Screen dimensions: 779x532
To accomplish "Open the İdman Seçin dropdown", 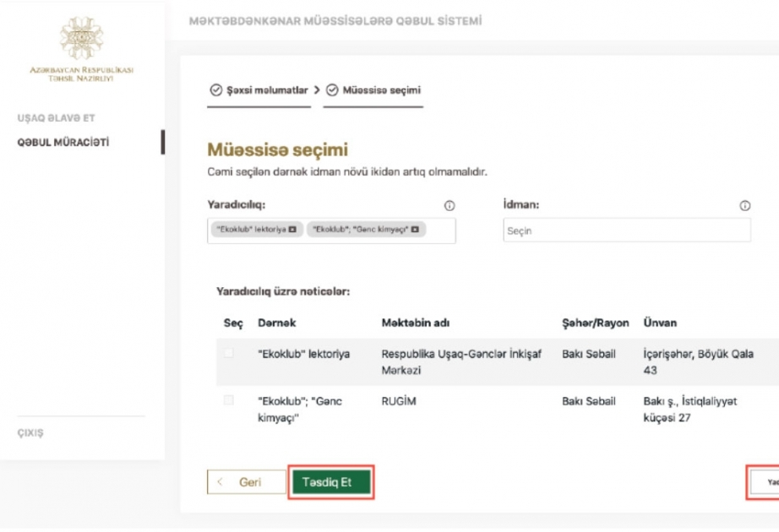I will click(627, 231).
